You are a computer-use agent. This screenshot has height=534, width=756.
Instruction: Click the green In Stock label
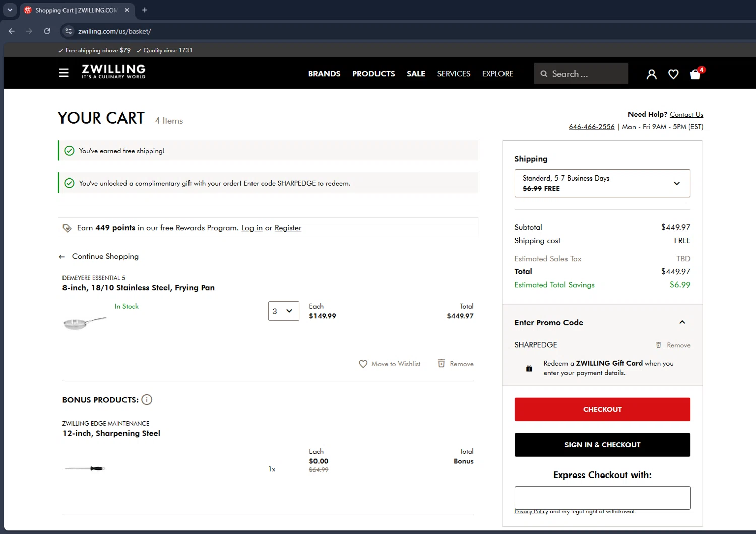127,306
